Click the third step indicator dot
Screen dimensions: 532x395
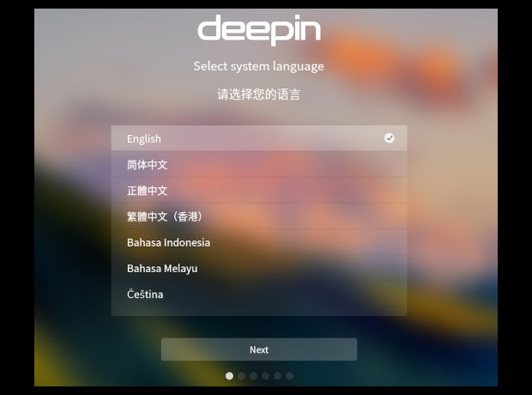[253, 375]
